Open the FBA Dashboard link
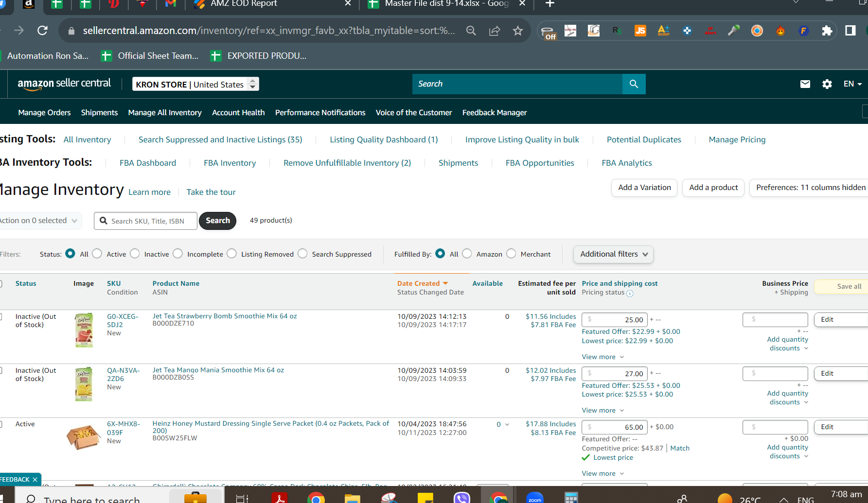The width and height of the screenshot is (868, 503). click(x=148, y=163)
